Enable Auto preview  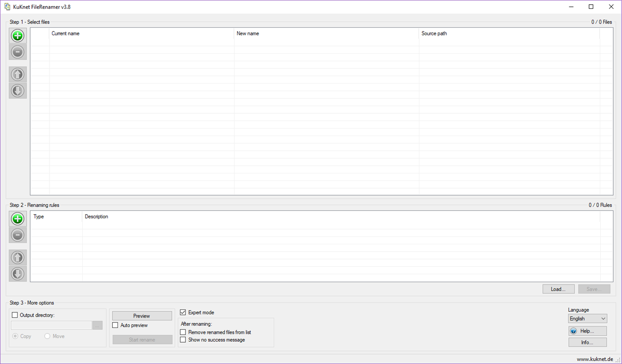coord(115,325)
